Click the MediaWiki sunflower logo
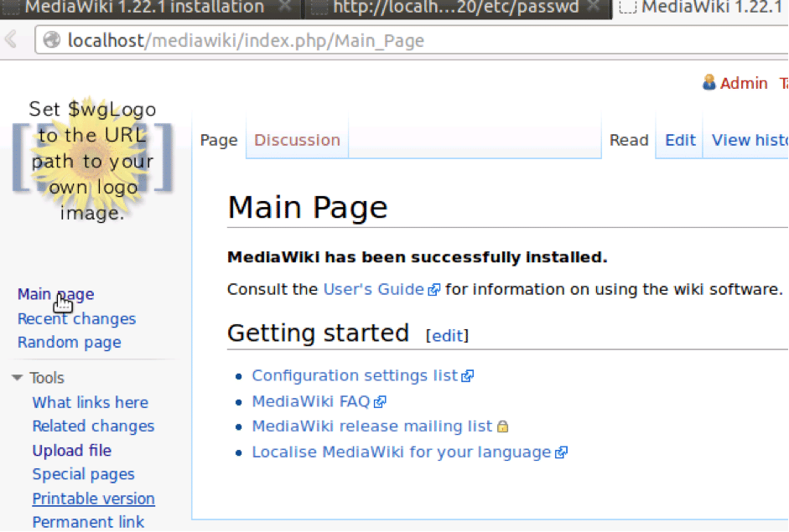Screen dimensions: 789x532 (x=92, y=158)
